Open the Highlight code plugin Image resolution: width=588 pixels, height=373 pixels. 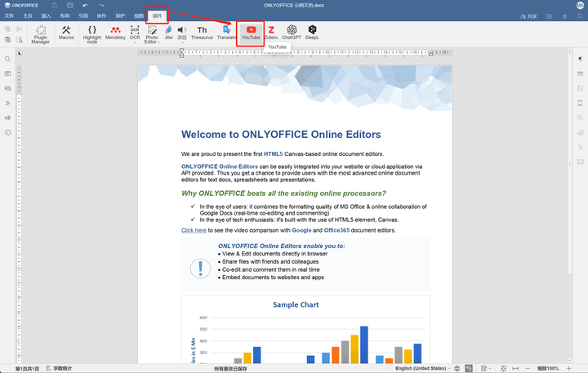[91, 34]
